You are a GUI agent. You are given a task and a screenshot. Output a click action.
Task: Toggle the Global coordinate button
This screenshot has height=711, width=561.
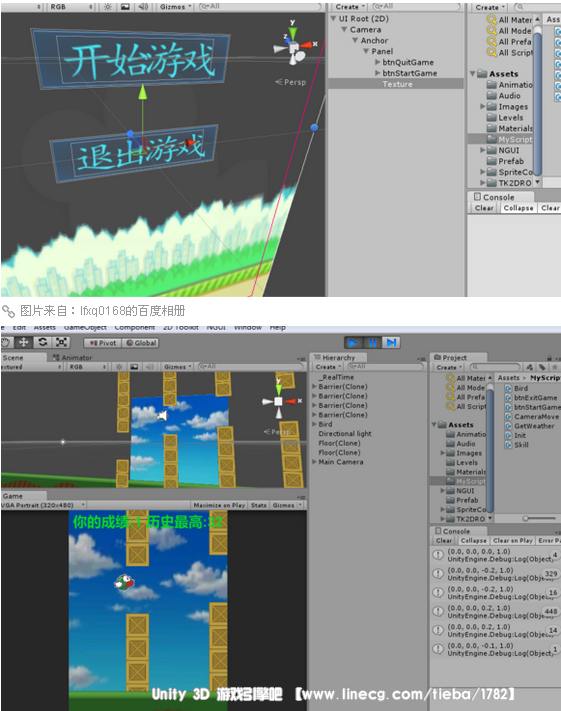141,343
